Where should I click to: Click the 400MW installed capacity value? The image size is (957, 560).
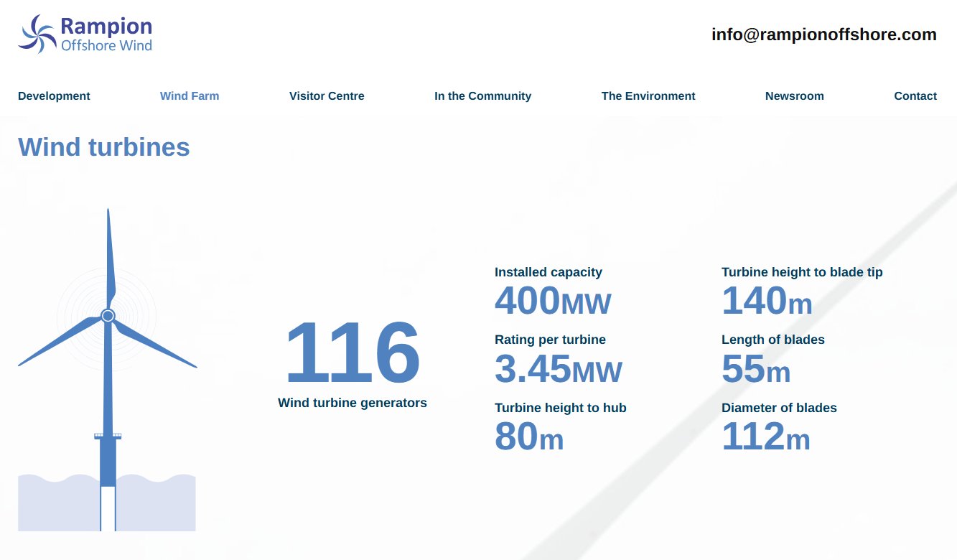pos(553,302)
